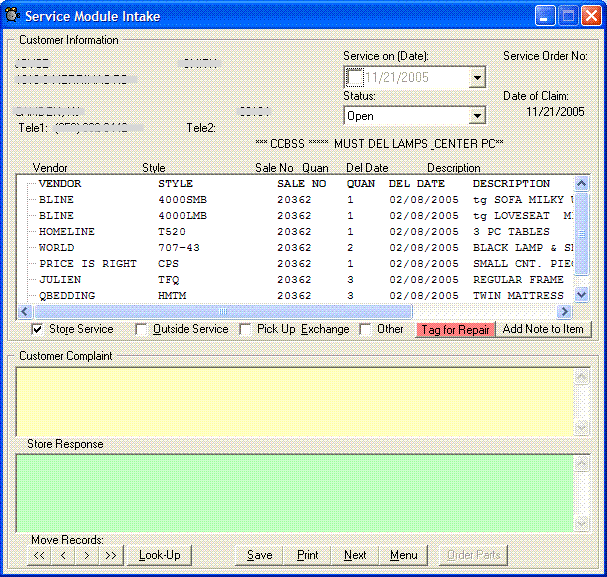The height and width of the screenshot is (577, 607).
Task: Click the item list scroll left arrow
Action: (x=25, y=311)
